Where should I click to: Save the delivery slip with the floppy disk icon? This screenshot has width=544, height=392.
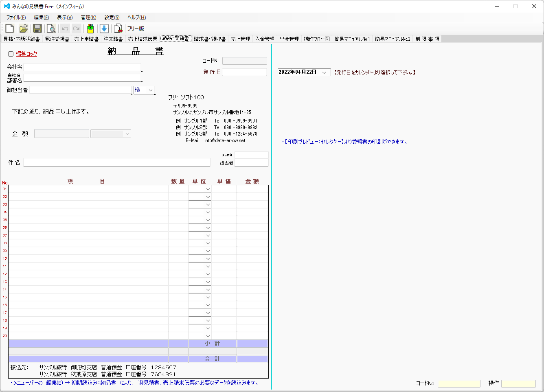[x=37, y=28]
